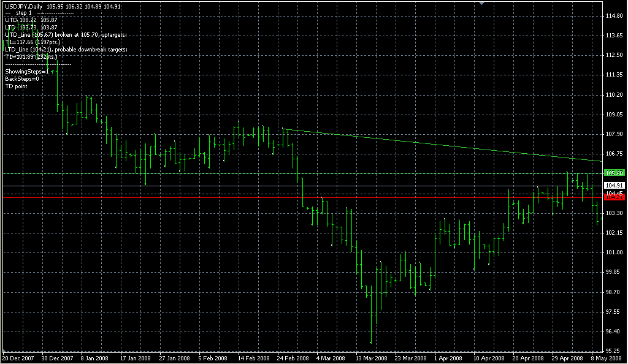Click the 96.40 price scale label
This screenshot has height=364, width=628.
pyautogui.click(x=614, y=332)
